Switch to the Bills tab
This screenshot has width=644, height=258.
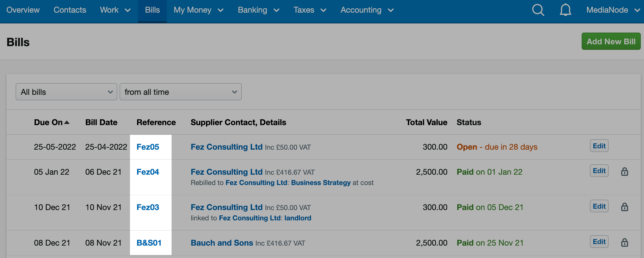(152, 10)
